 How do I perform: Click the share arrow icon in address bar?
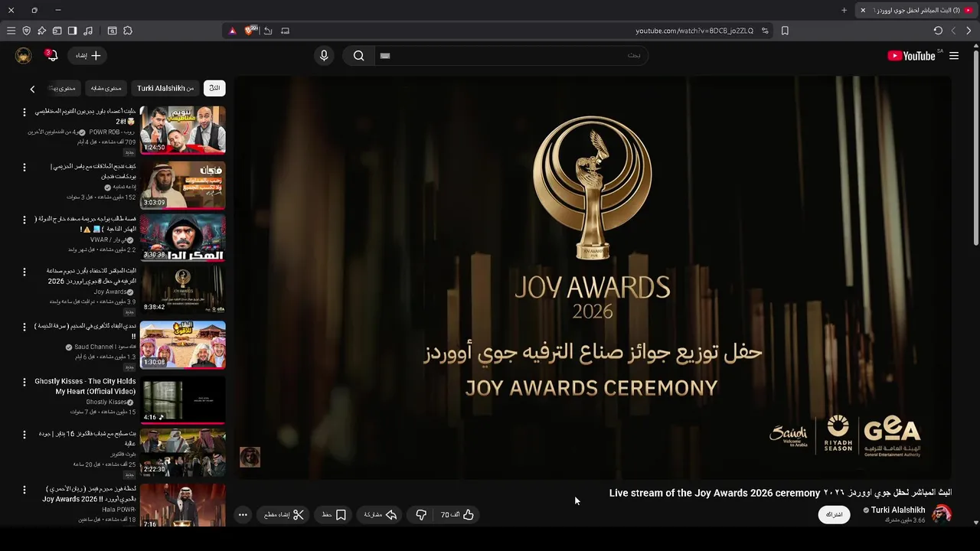(268, 31)
